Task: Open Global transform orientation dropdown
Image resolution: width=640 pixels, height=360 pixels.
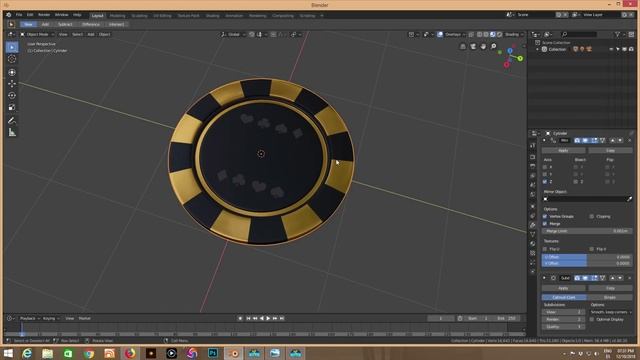Action: [233, 35]
